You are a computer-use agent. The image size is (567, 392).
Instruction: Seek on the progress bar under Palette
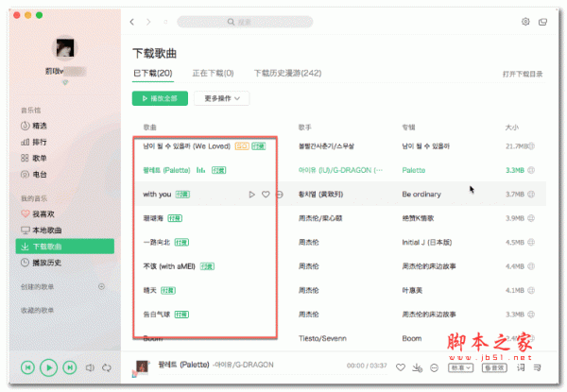pos(273,374)
